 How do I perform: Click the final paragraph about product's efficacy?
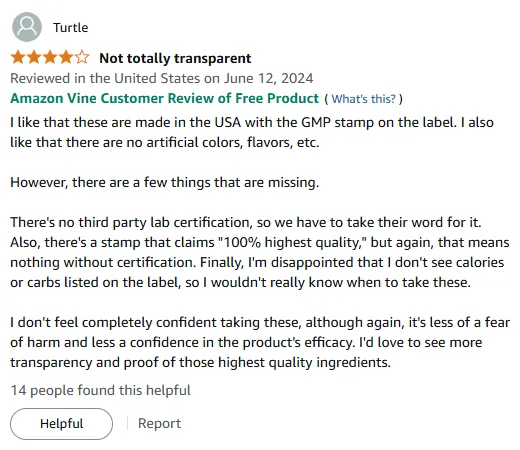click(260, 342)
